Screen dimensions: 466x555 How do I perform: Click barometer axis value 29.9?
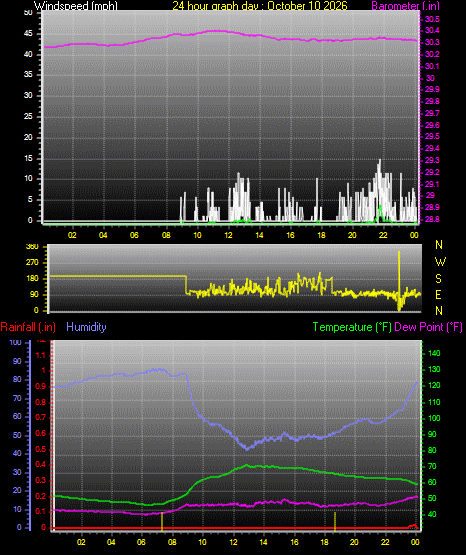[x=432, y=89]
